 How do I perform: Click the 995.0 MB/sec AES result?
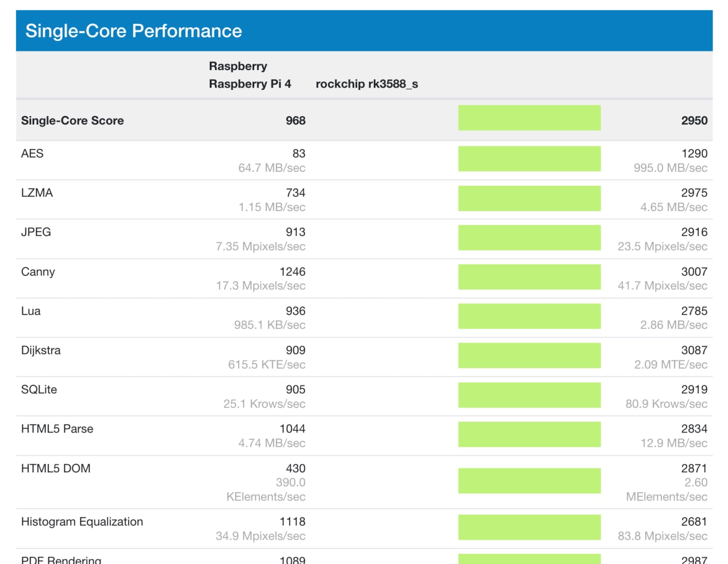[x=671, y=168]
